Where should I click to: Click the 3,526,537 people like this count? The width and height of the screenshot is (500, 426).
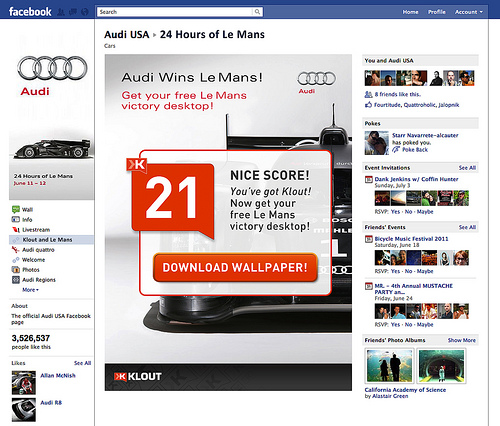31,342
